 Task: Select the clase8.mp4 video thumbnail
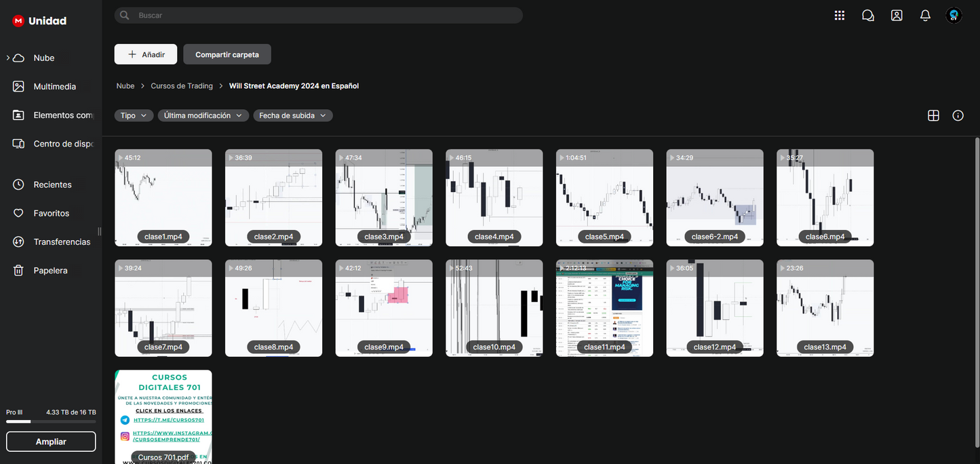point(274,308)
